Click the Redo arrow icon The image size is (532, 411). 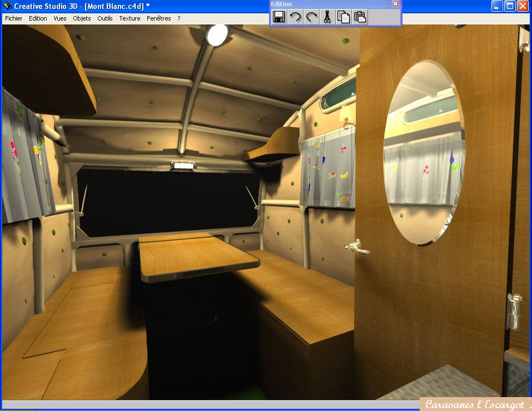pyautogui.click(x=311, y=17)
